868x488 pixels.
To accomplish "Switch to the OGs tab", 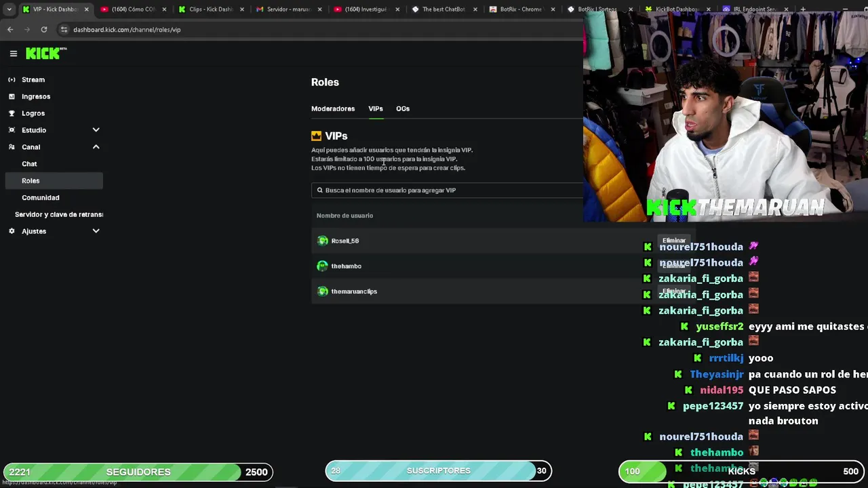I will [403, 108].
